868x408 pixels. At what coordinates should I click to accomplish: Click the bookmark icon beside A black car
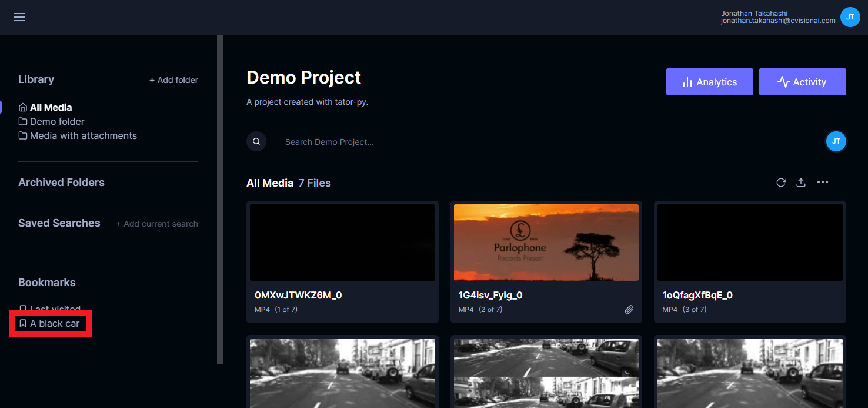(23, 323)
